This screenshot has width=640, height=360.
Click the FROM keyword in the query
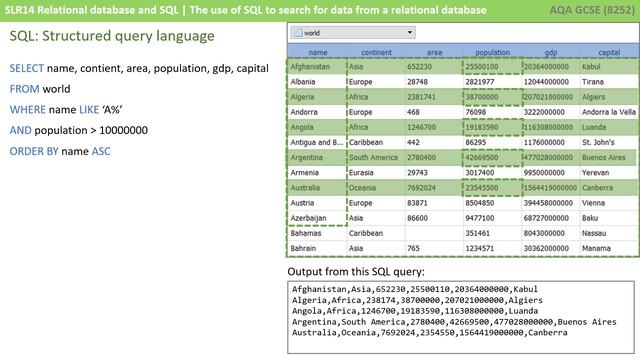coord(24,89)
